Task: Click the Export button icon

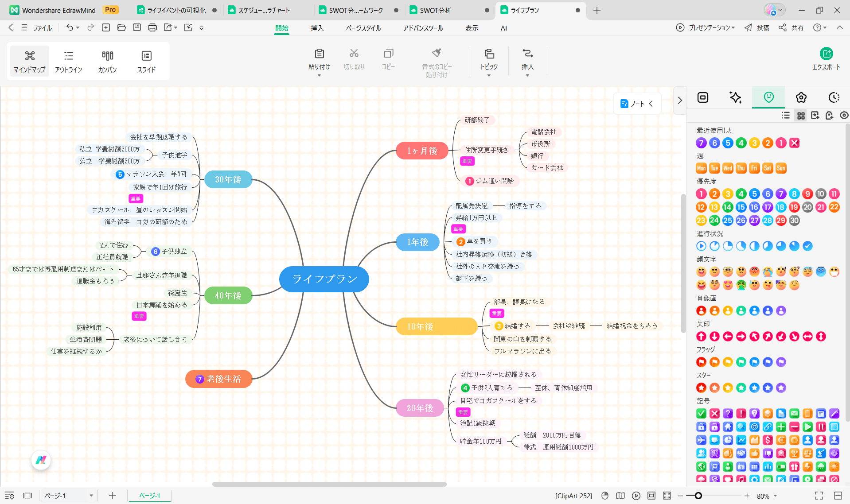Action: [x=826, y=54]
